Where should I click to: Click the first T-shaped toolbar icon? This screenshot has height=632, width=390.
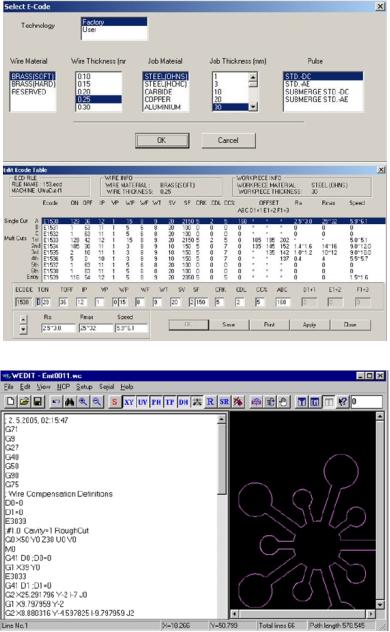click(302, 401)
